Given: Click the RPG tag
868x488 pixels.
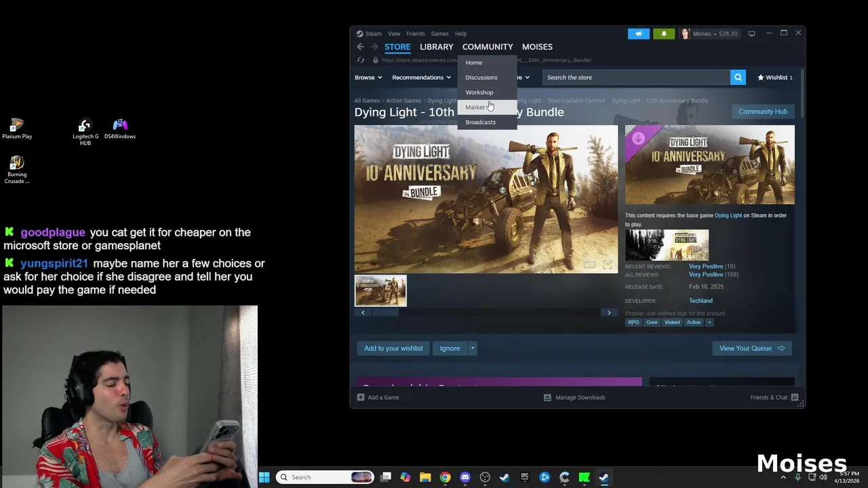Looking at the screenshot, I should (633, 323).
